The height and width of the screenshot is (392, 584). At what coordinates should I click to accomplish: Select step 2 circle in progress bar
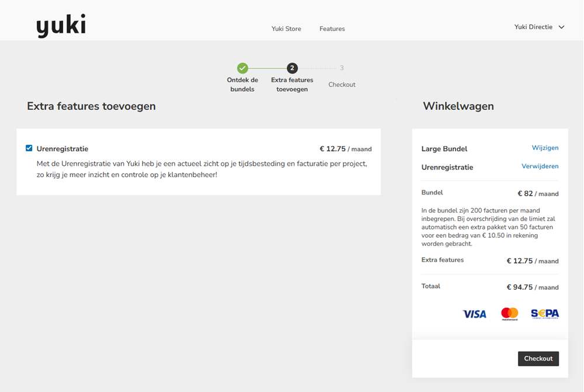tap(292, 68)
